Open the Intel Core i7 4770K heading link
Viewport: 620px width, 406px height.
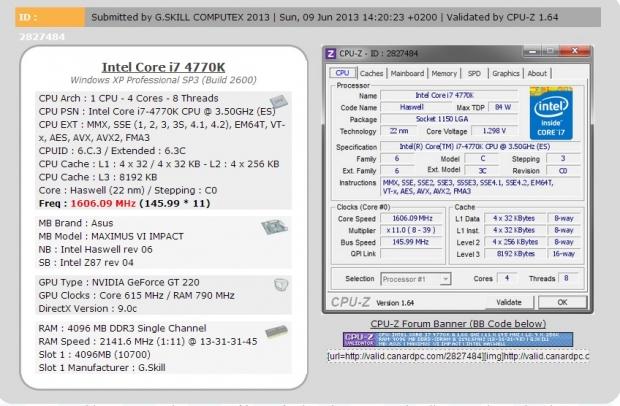pos(163,67)
